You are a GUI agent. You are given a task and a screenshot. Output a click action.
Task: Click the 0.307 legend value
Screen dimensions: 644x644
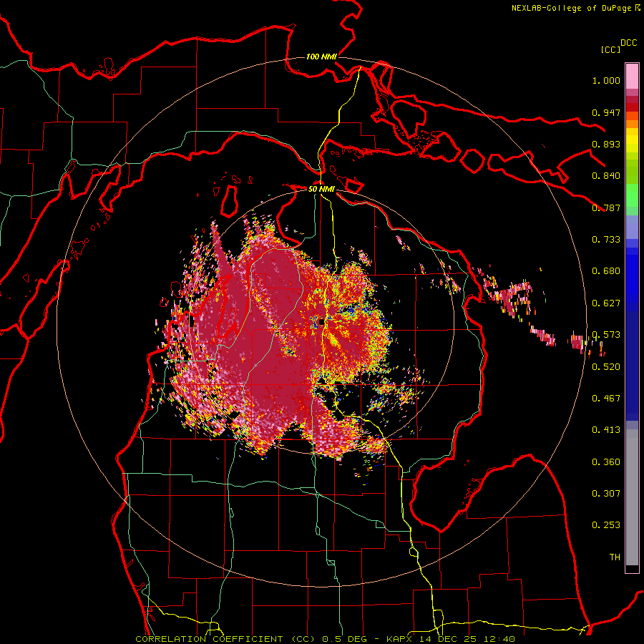606,494
